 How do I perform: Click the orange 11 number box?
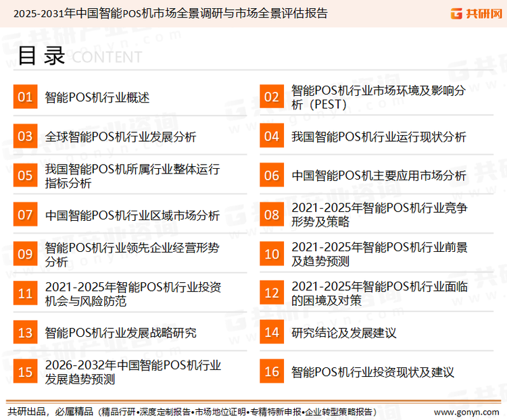(x=25, y=293)
